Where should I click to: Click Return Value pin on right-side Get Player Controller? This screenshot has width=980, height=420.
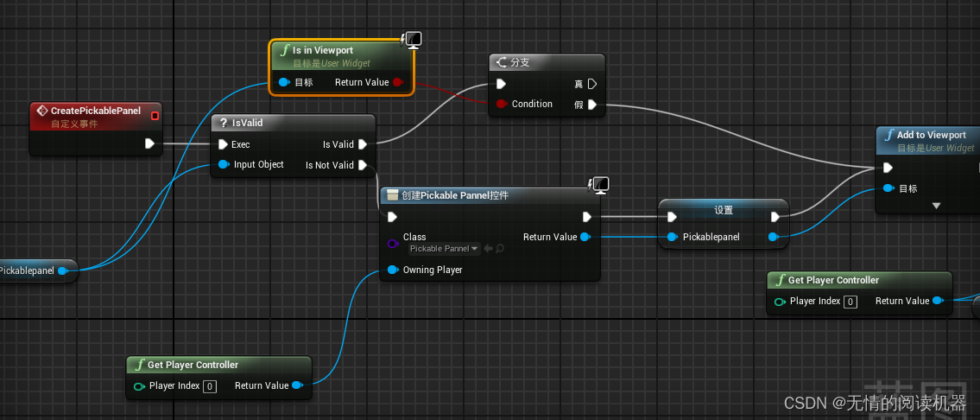(938, 301)
